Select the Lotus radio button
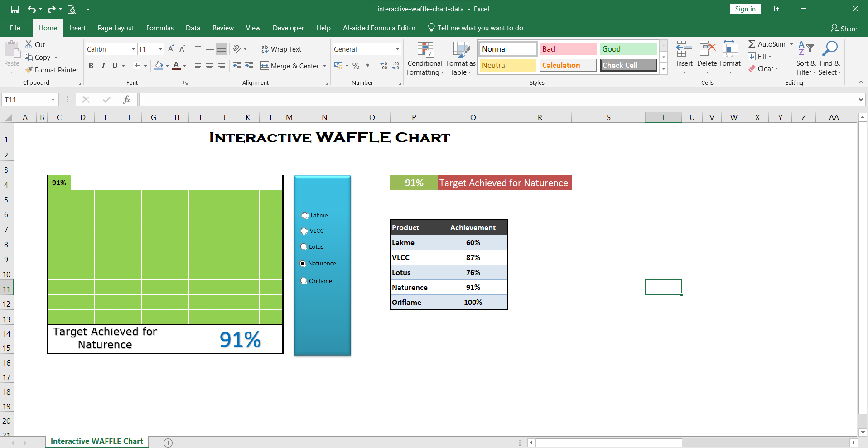This screenshot has height=448, width=868. (x=304, y=247)
